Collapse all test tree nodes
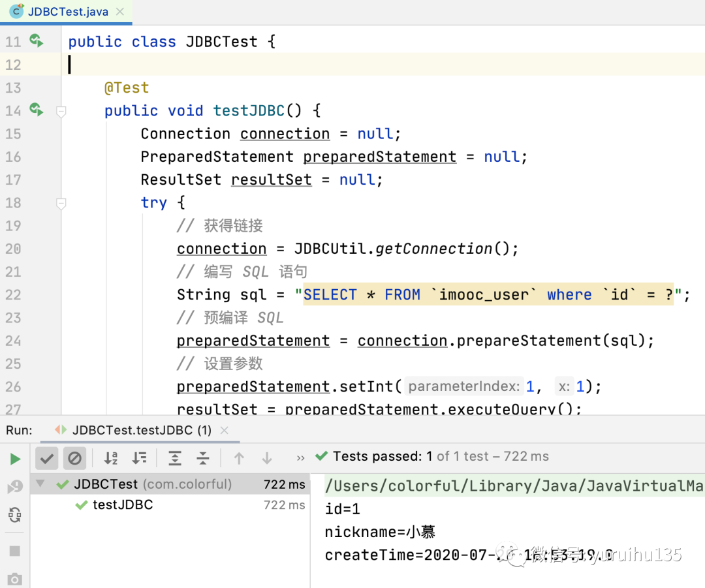This screenshot has width=705, height=588. tap(203, 458)
